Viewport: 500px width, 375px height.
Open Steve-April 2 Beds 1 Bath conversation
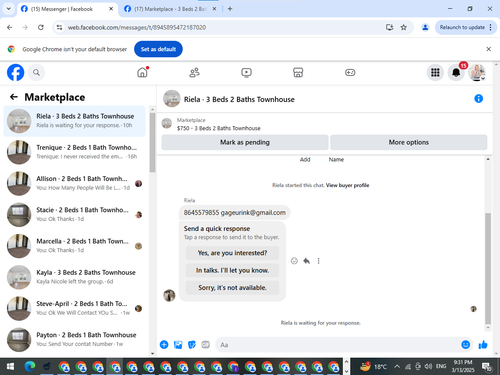click(75, 308)
